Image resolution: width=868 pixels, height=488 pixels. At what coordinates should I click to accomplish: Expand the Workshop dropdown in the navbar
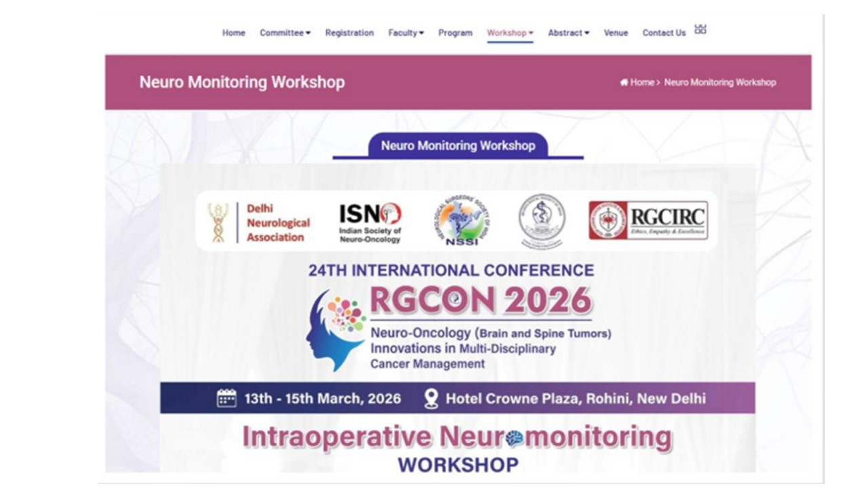[x=510, y=33]
